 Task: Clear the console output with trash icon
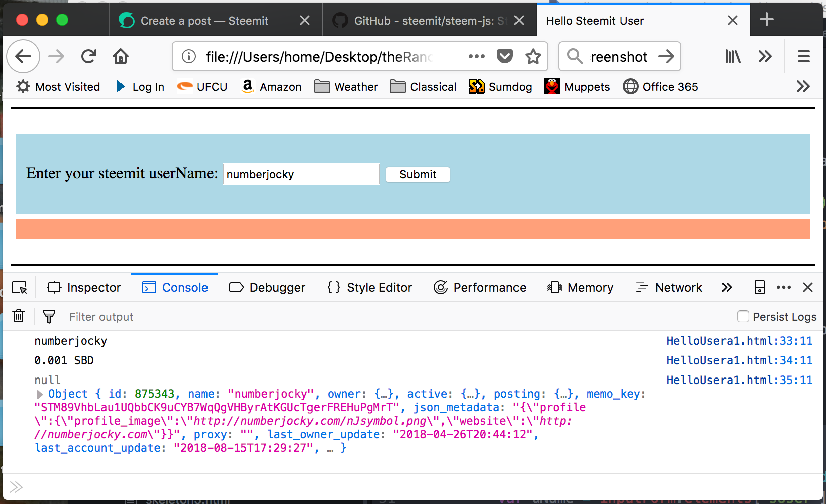(19, 316)
